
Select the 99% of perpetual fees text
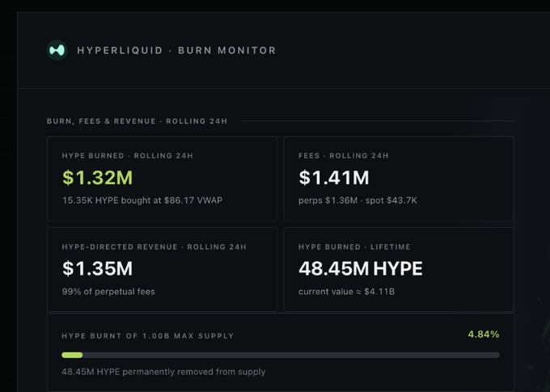(x=108, y=291)
